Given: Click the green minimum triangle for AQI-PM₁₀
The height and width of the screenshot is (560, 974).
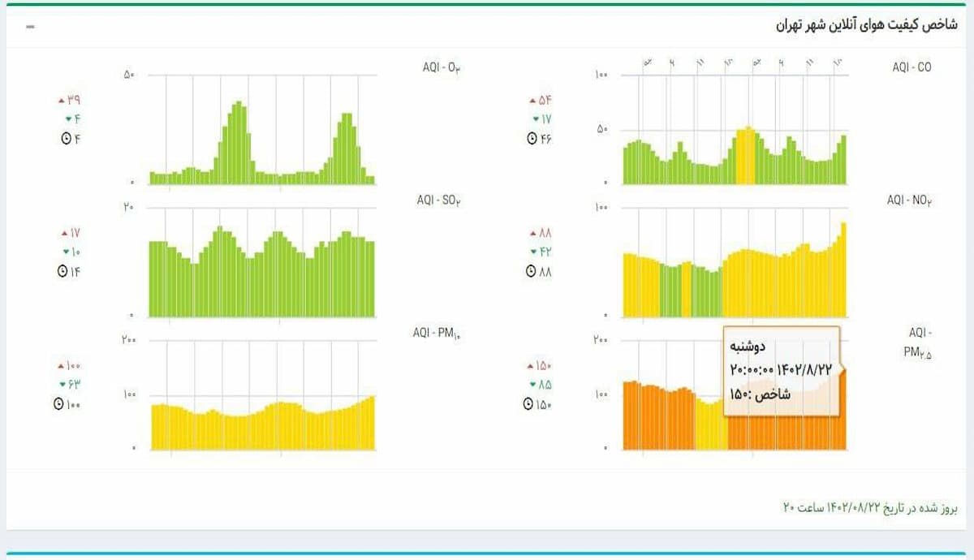Looking at the screenshot, I should 62,385.
